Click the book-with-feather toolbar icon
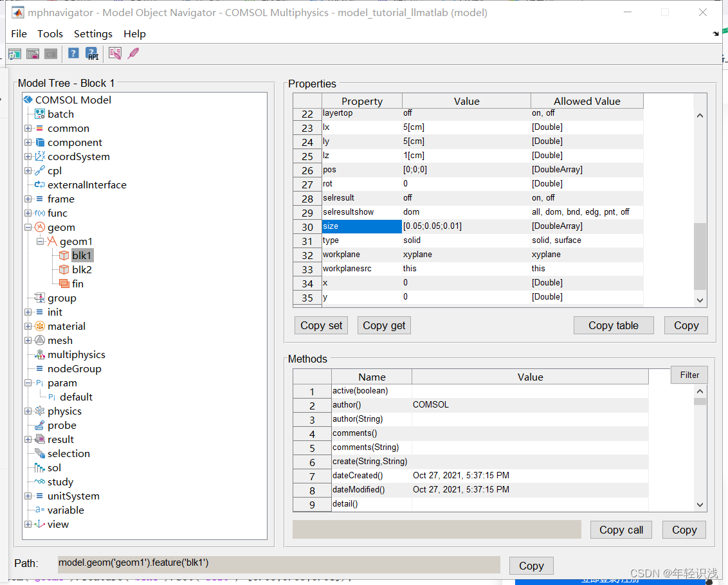The height and width of the screenshot is (585, 728). pyautogui.click(x=114, y=53)
